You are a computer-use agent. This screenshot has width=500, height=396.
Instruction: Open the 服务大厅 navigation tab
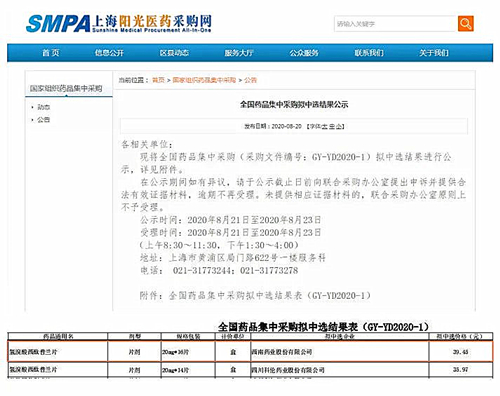click(x=239, y=53)
